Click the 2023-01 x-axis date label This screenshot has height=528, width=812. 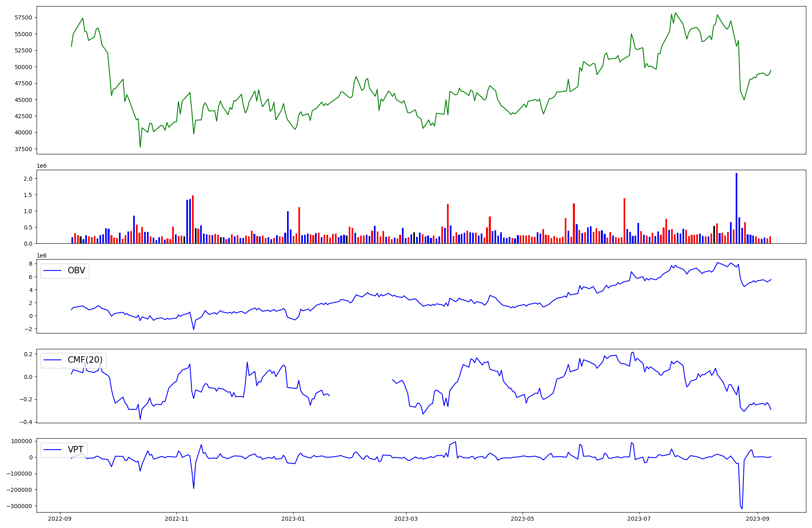pyautogui.click(x=293, y=519)
